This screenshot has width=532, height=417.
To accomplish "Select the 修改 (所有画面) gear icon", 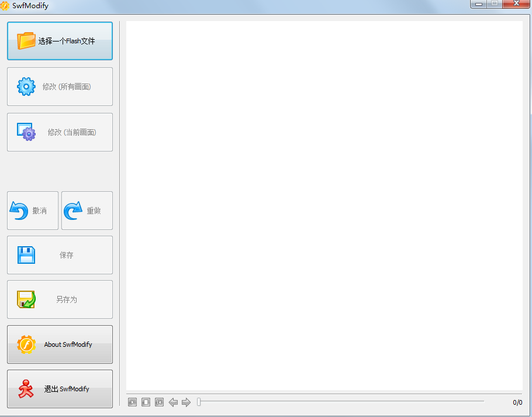I will pos(26,87).
